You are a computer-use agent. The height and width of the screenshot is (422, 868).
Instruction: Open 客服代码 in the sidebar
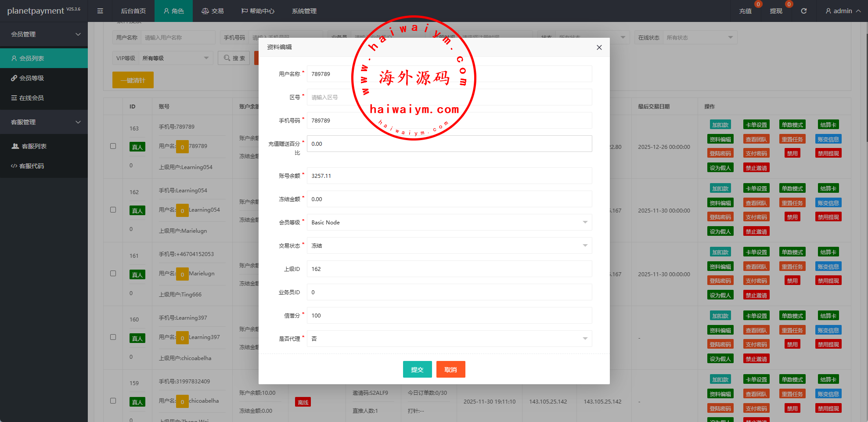pyautogui.click(x=32, y=166)
